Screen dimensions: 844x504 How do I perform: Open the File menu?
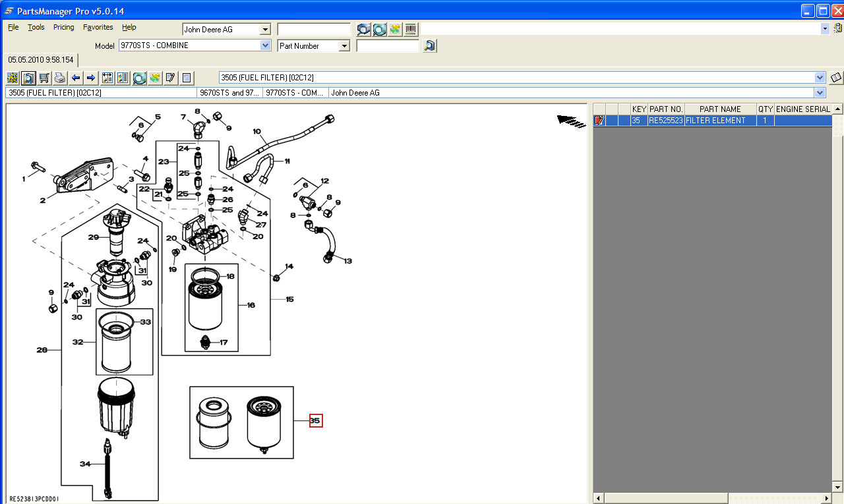[x=13, y=27]
